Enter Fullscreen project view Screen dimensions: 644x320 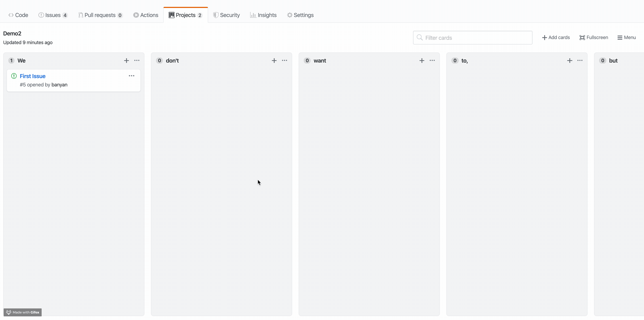tap(594, 37)
